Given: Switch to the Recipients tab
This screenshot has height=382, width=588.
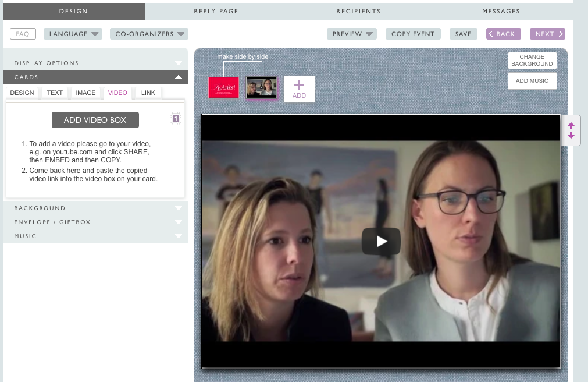Looking at the screenshot, I should click(x=358, y=11).
